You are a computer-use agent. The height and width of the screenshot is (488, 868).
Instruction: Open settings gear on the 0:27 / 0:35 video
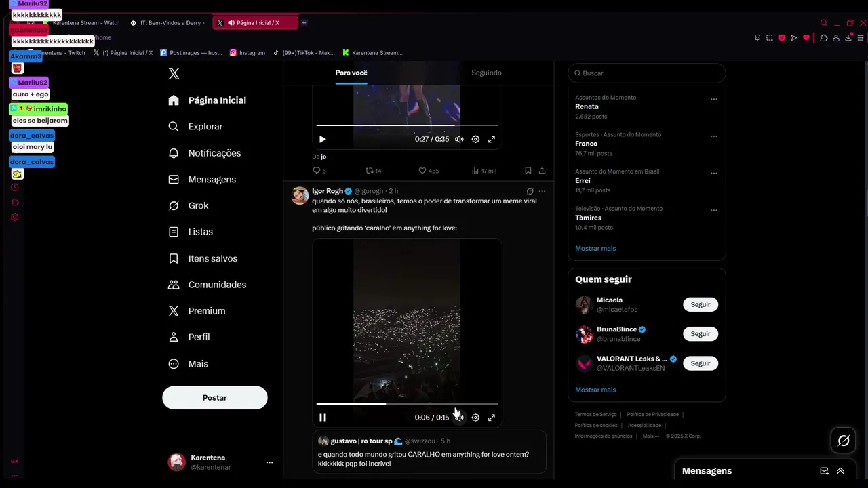coord(475,139)
